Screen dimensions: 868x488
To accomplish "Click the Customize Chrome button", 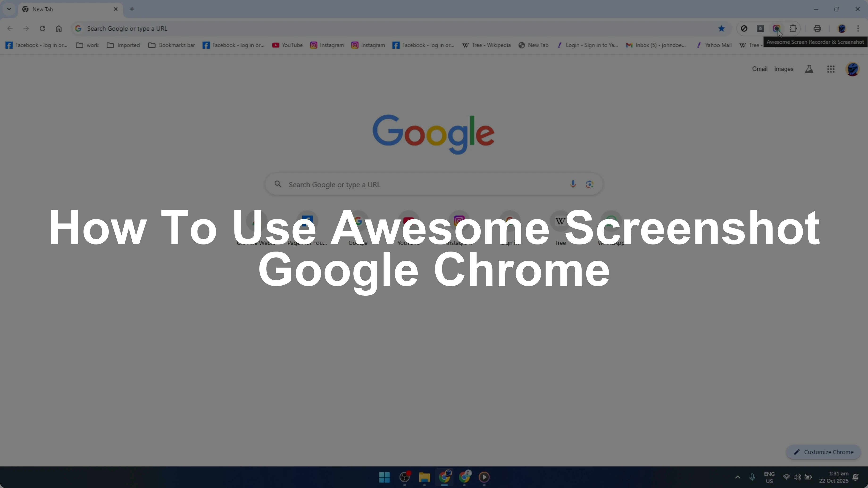I will (823, 452).
